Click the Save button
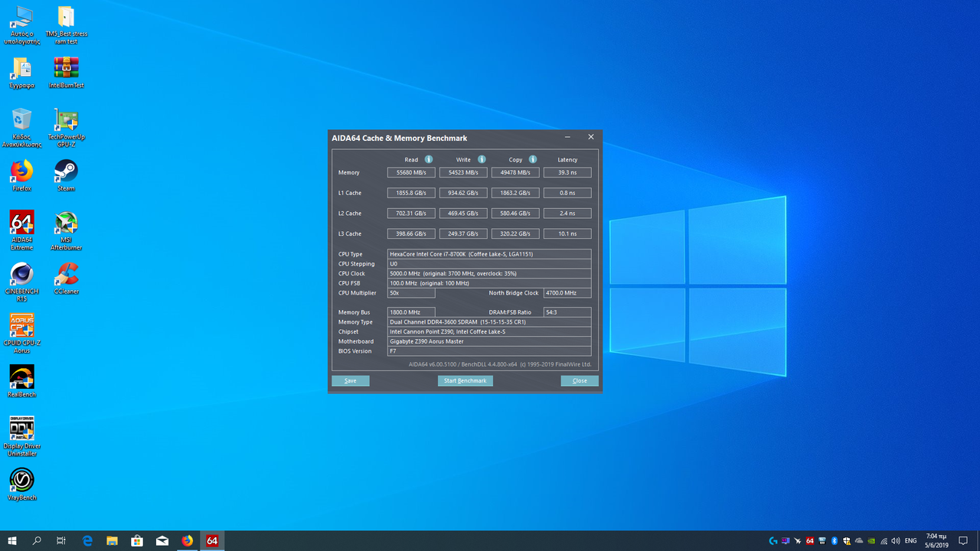The image size is (980, 551). [351, 380]
